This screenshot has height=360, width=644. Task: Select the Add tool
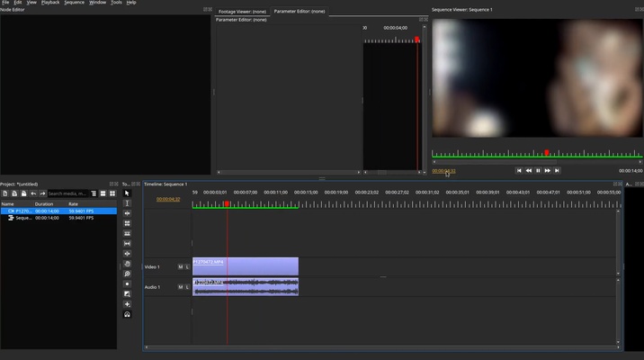pos(127,304)
